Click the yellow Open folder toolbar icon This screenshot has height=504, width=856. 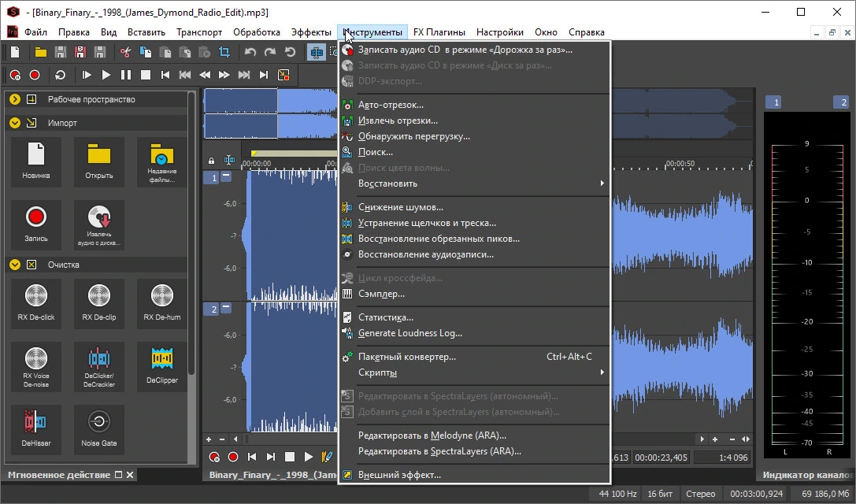[41, 53]
